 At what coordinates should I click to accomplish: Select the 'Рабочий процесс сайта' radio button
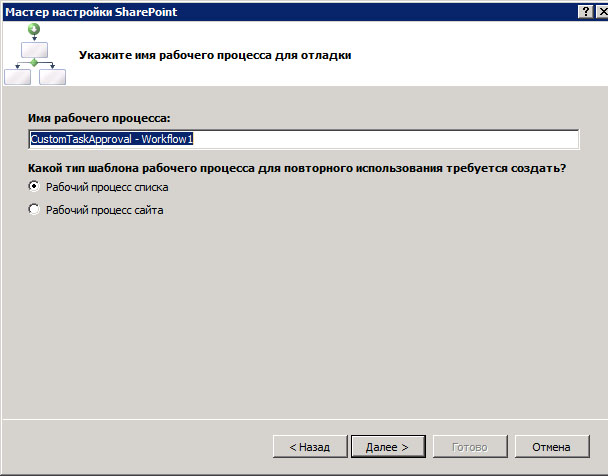point(34,209)
